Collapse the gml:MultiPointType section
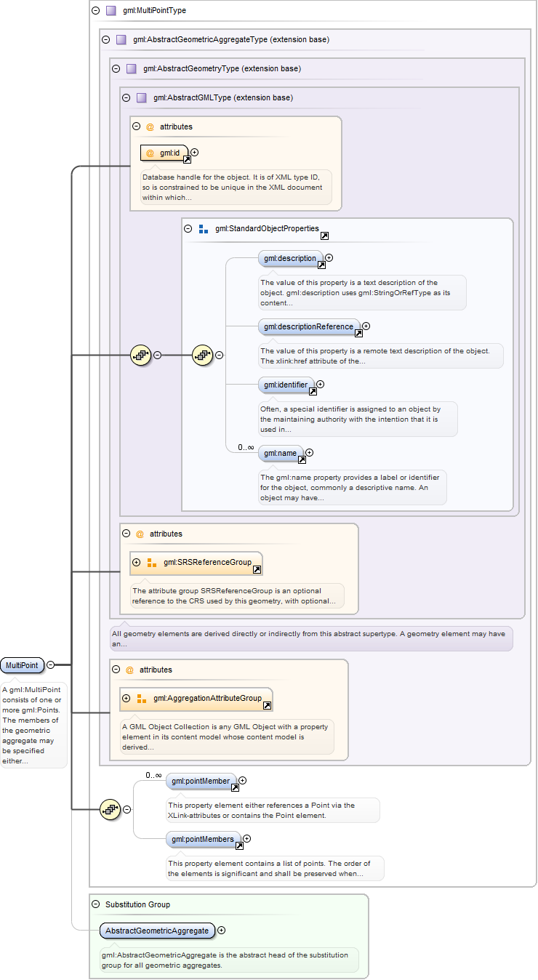Screen dimensions: 538x980 95,11
